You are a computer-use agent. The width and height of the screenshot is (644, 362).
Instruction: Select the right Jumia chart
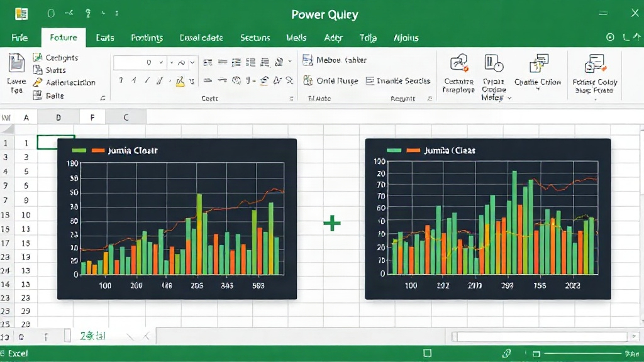488,219
